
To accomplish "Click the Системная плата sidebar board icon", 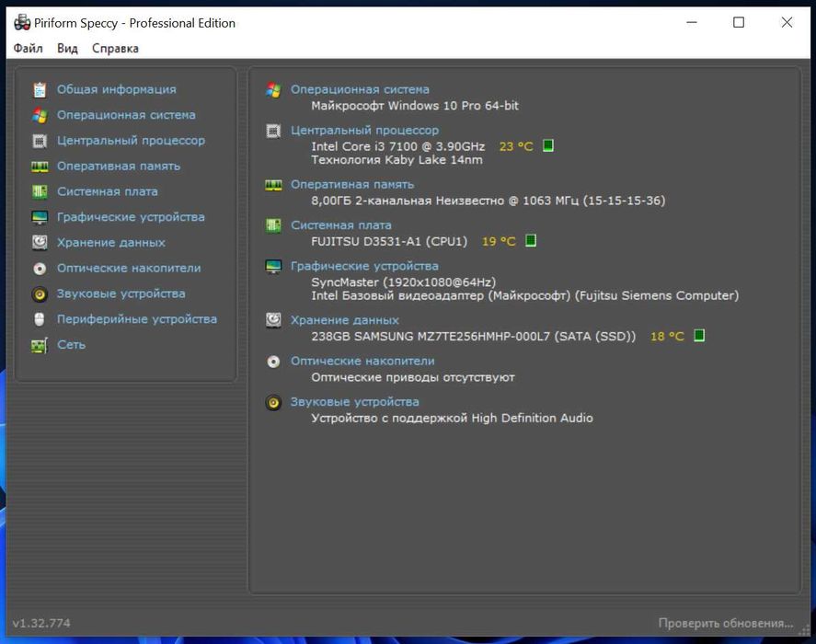I will tap(40, 191).
